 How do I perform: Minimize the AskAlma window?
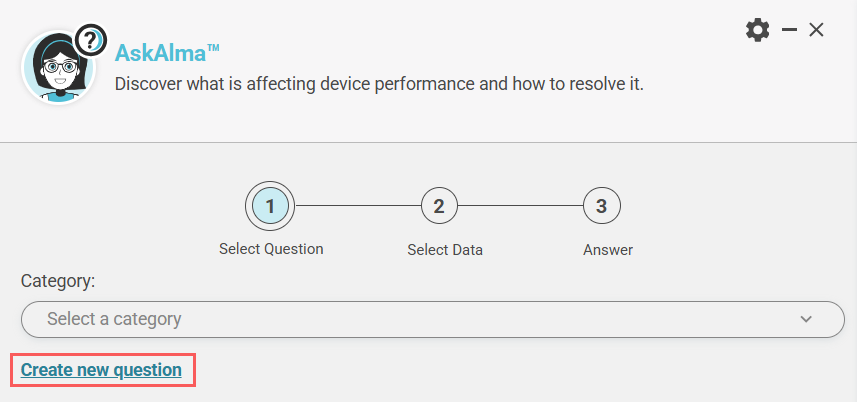click(x=789, y=30)
